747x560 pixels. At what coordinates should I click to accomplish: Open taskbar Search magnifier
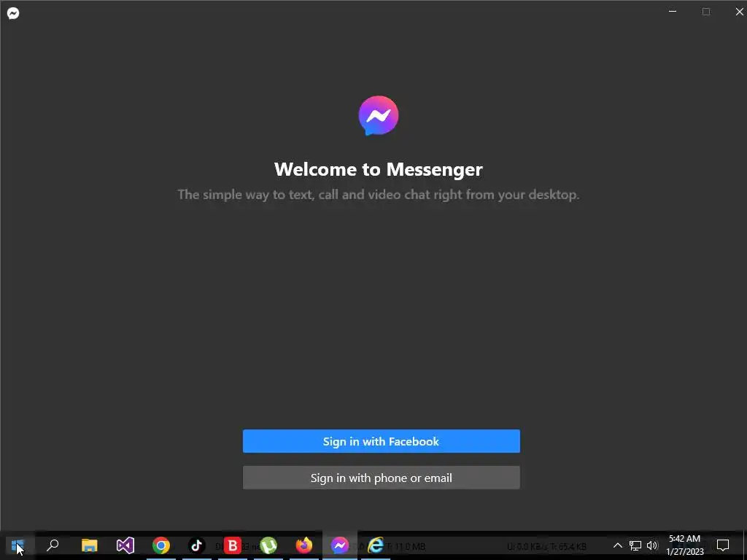click(x=53, y=545)
